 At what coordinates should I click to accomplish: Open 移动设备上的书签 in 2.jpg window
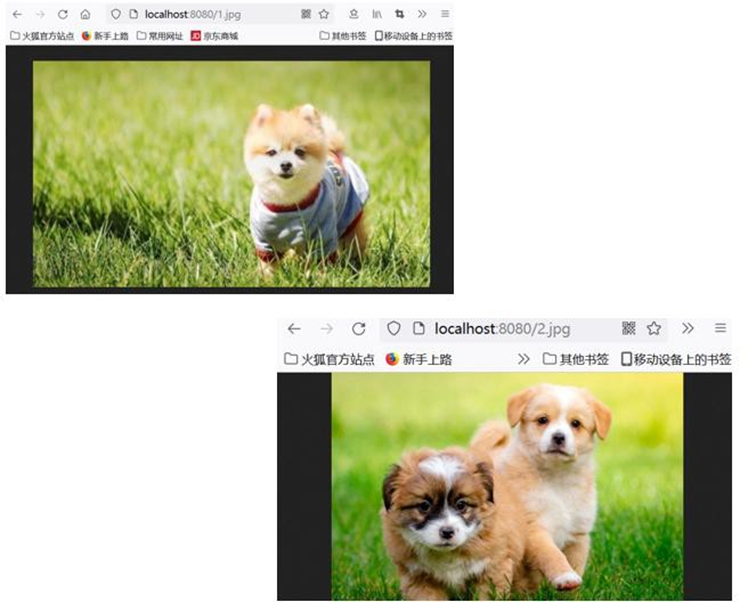point(676,359)
